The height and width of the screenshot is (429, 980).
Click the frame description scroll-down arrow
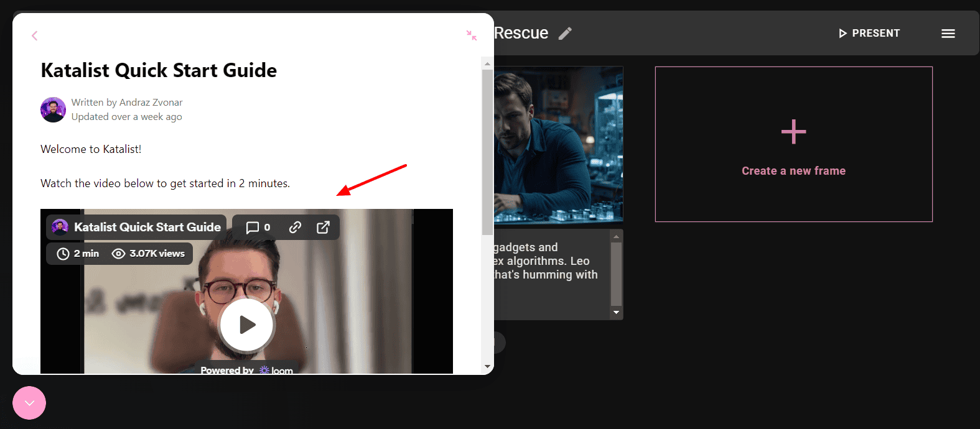616,313
